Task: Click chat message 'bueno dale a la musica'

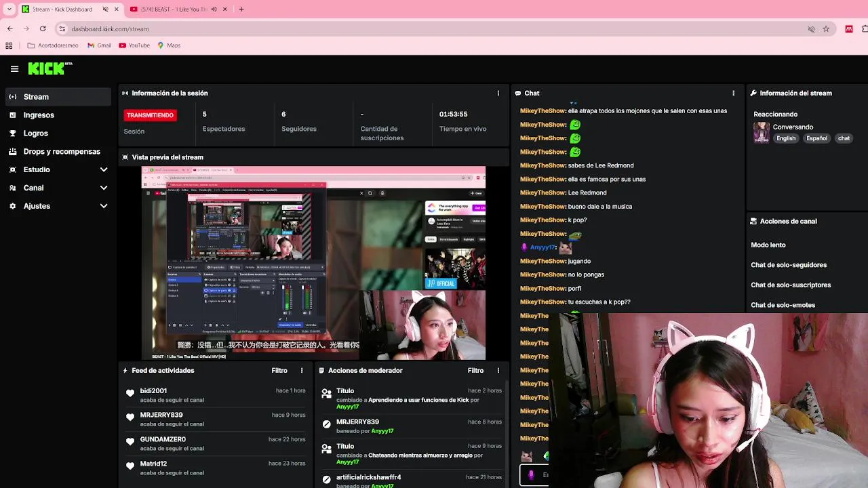Action: coord(600,207)
